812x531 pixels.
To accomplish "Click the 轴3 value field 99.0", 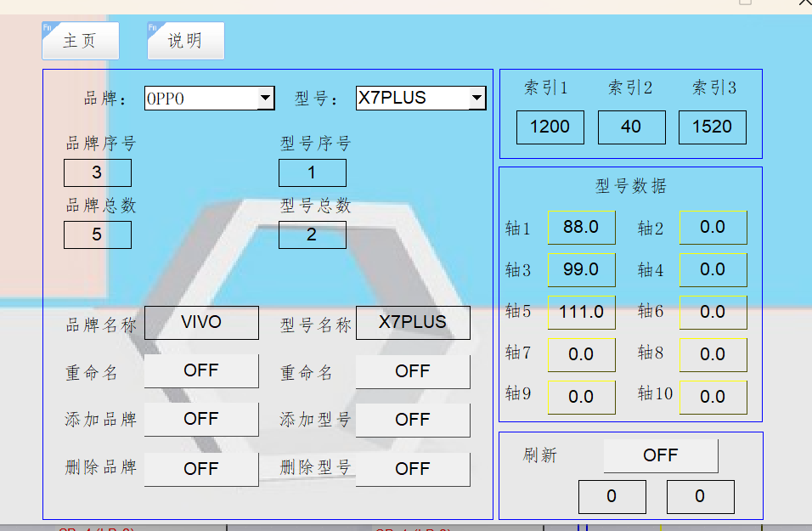I will tap(581, 270).
